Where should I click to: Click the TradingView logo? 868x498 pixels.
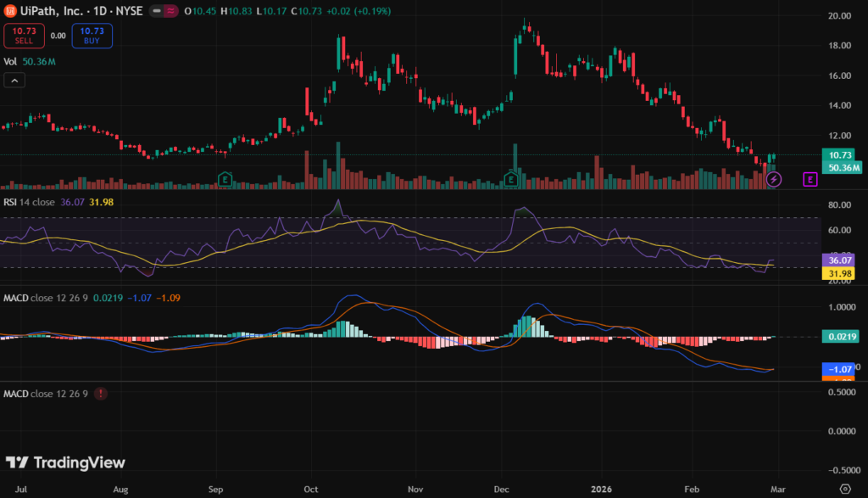[x=65, y=462]
